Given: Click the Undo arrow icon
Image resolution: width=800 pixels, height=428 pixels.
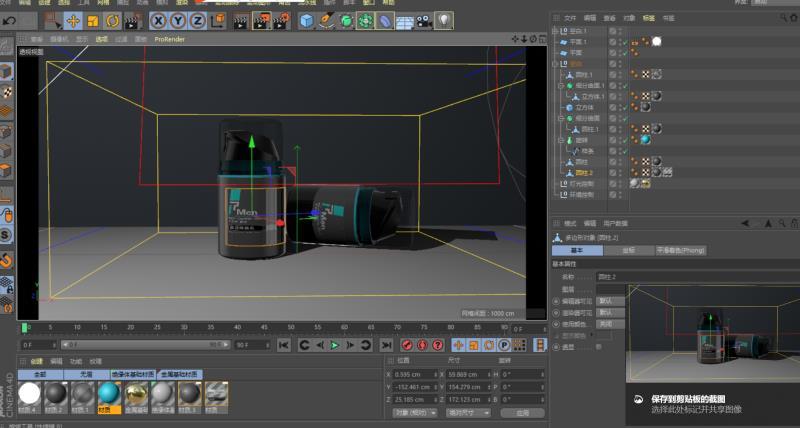Looking at the screenshot, I should click(10, 20).
